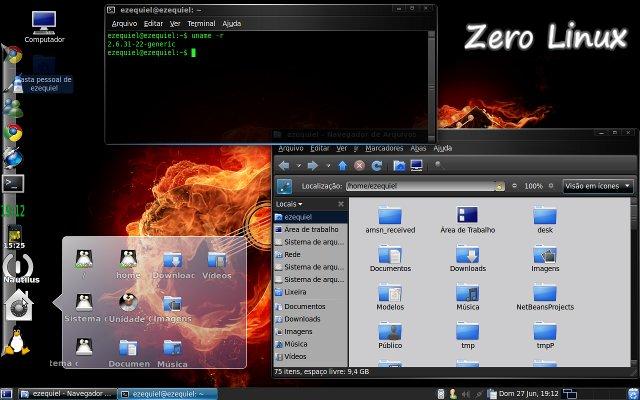Select Imagens bookmark in the sidebar

pyautogui.click(x=311, y=331)
